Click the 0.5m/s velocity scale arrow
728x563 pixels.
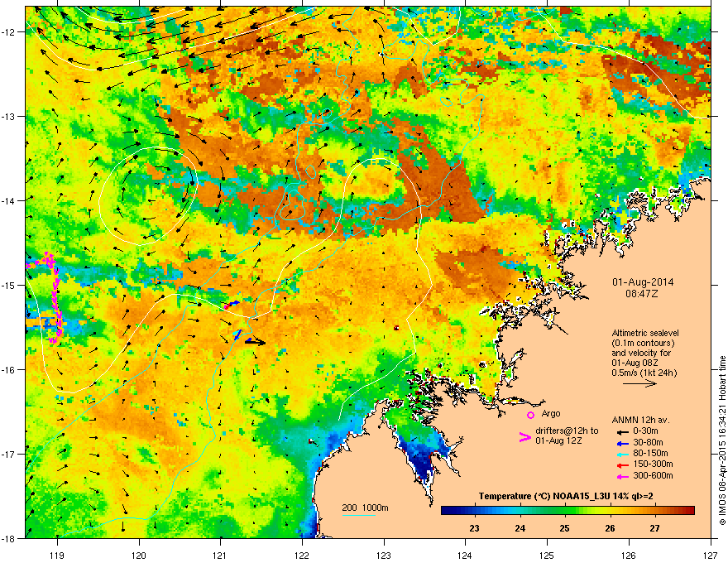click(639, 383)
